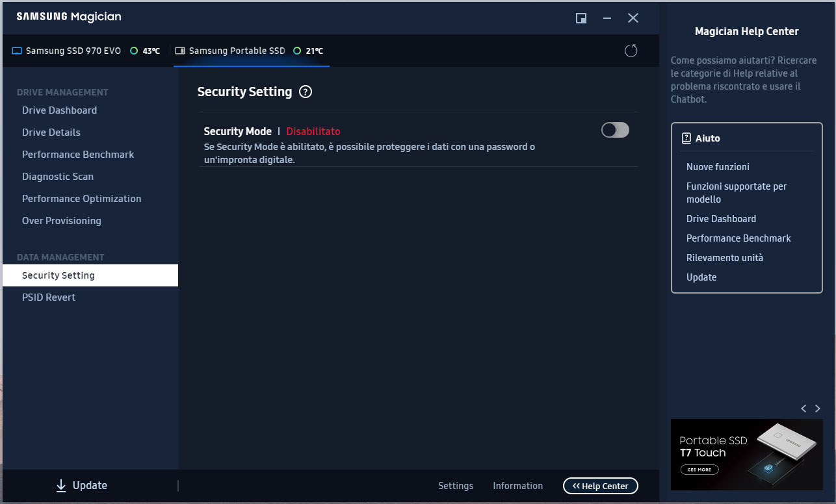This screenshot has width=836, height=504.
Task: Close the Samsung Magician window
Action: click(633, 18)
